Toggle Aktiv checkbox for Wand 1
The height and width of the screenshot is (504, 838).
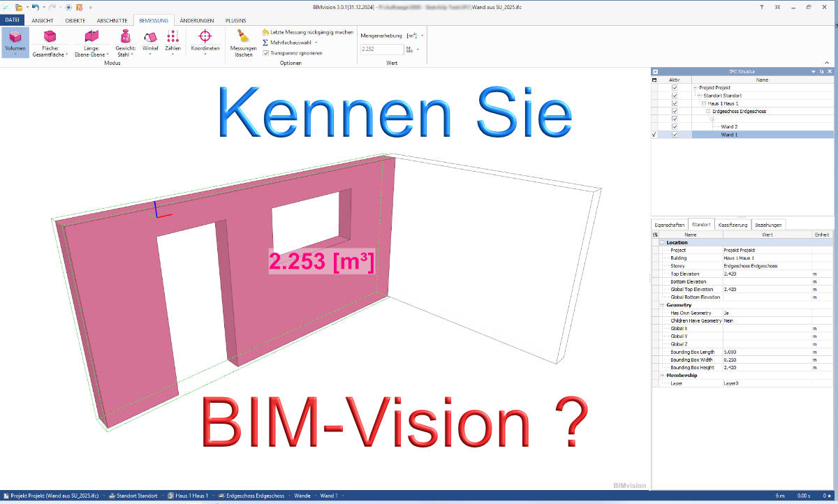675,134
